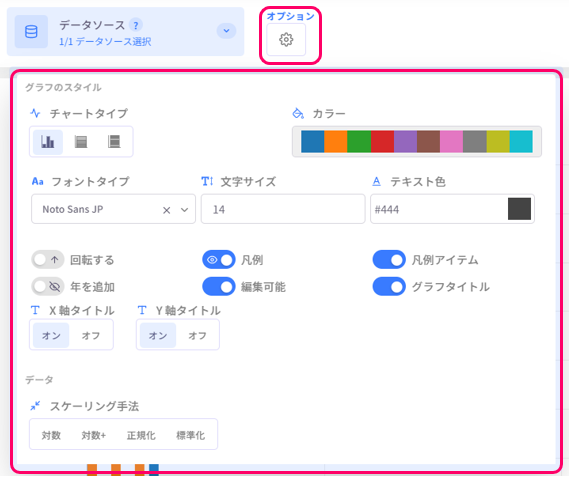
Task: Expand the データソース dropdown chevron
Action: [226, 31]
